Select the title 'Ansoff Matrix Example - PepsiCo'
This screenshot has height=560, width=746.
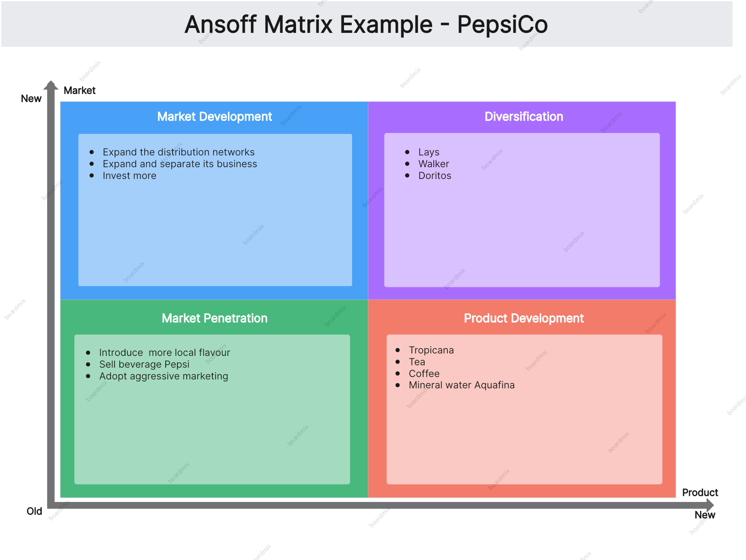[x=366, y=24]
